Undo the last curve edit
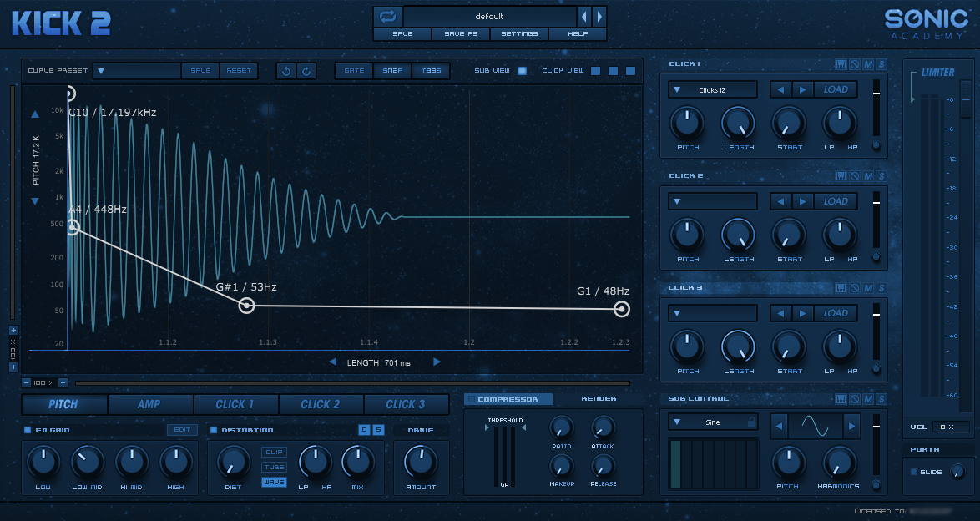 pos(286,71)
